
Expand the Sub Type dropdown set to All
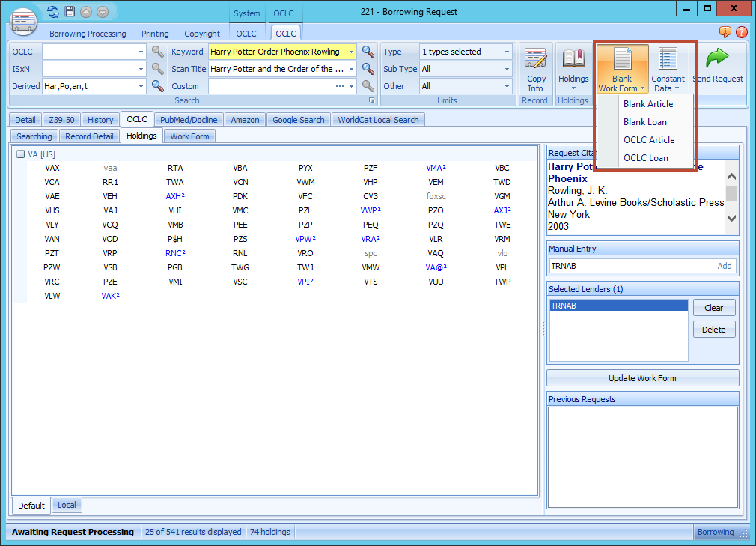tap(466, 68)
